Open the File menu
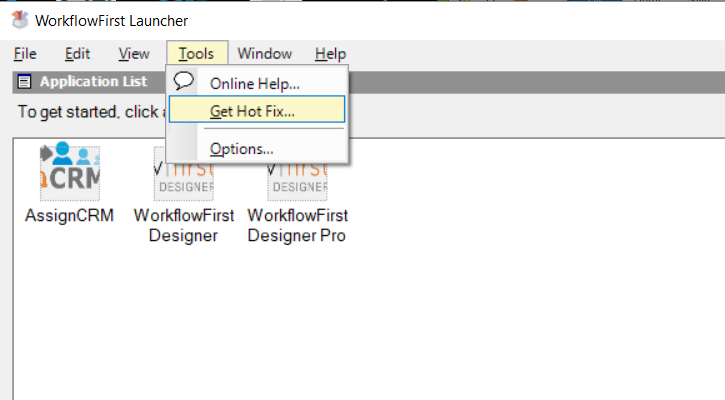Viewport: 725px width, 400px height. click(x=25, y=54)
